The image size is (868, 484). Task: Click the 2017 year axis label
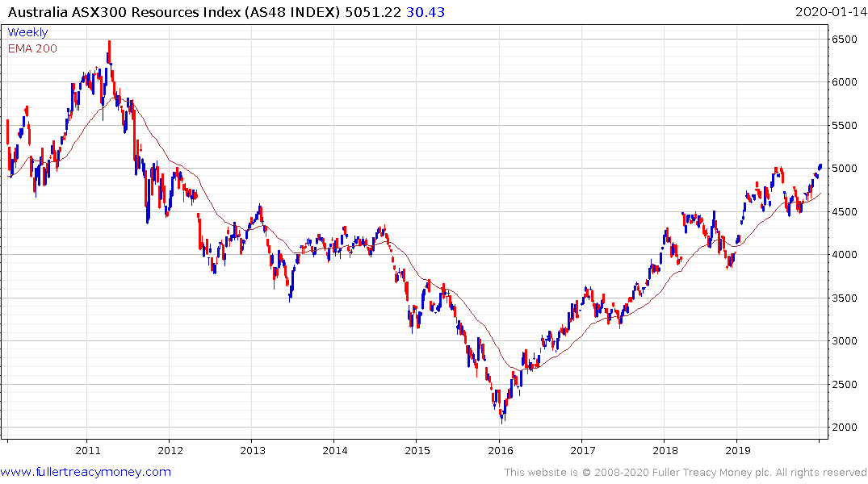584,450
